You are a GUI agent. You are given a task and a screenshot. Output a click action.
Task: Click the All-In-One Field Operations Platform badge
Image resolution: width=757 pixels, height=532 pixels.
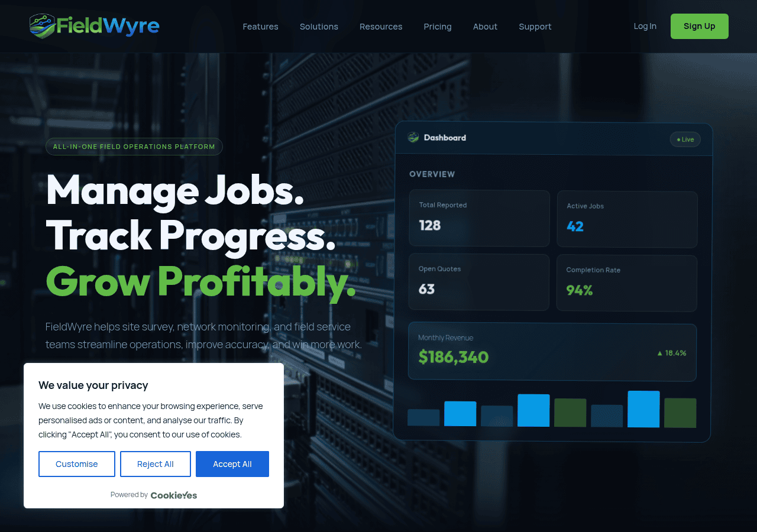tap(134, 147)
